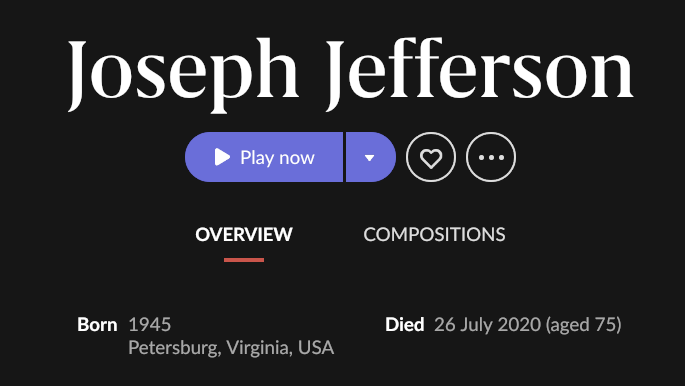Open the three-dot more options menu
The image size is (685, 386).
[x=491, y=157]
